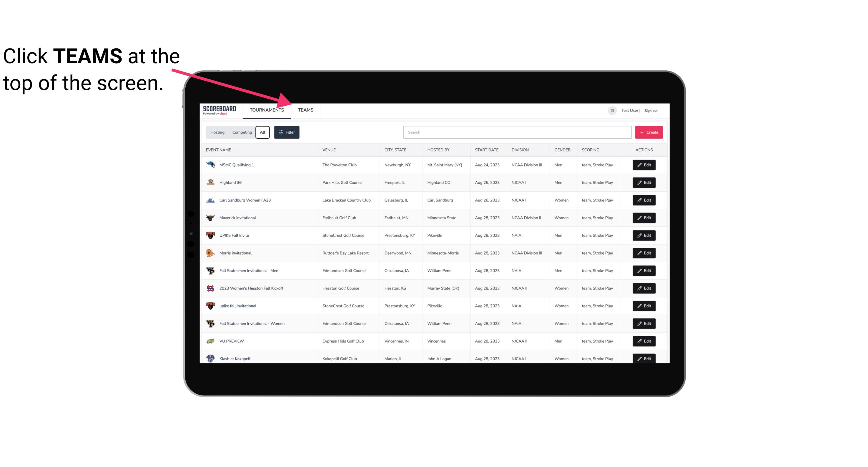Select the Hosting filter toggle
Image resolution: width=868 pixels, height=467 pixels.
click(x=217, y=132)
